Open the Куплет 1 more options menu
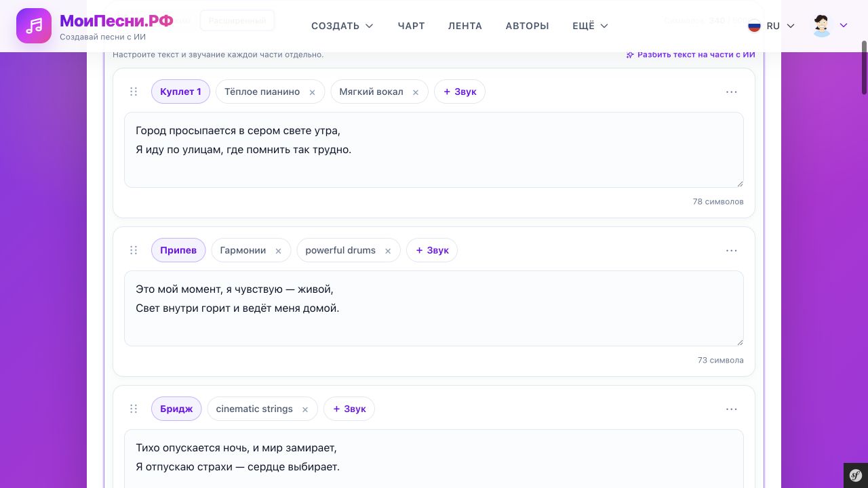 coord(731,91)
